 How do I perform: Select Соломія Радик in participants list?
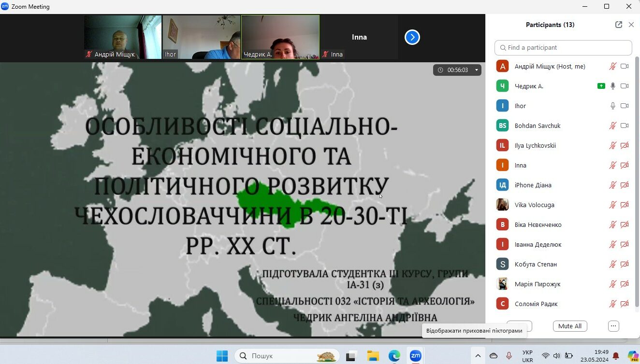point(536,304)
